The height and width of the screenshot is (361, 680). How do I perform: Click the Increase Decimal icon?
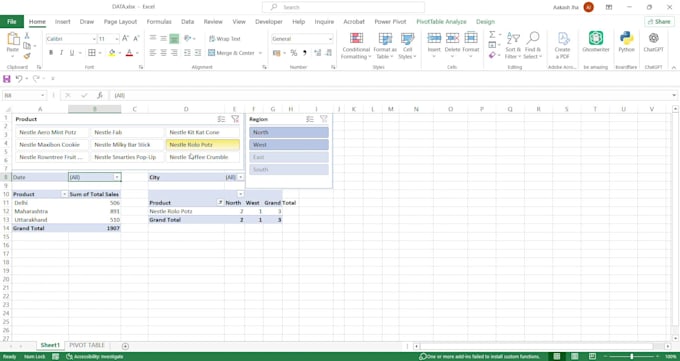pyautogui.click(x=317, y=53)
